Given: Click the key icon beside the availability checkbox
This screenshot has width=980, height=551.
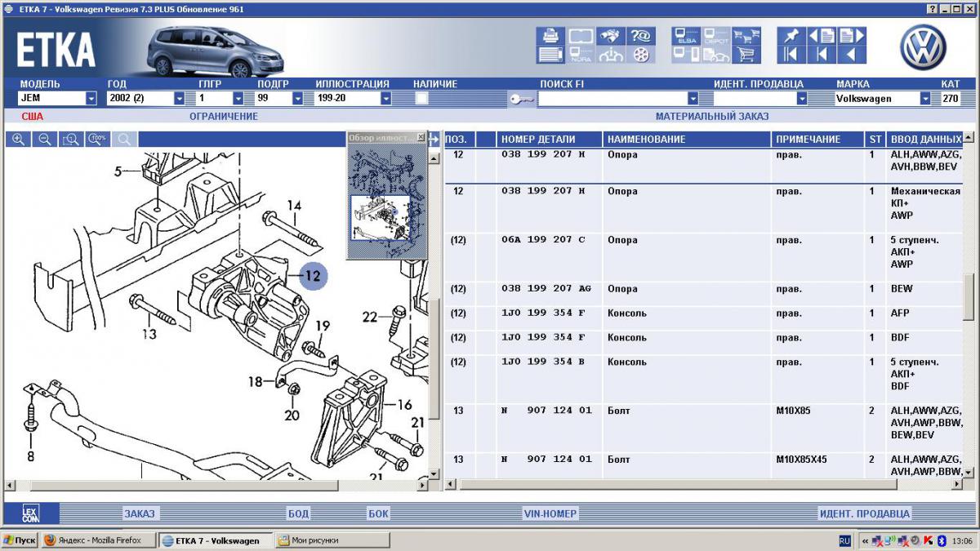Looking at the screenshot, I should tap(521, 99).
